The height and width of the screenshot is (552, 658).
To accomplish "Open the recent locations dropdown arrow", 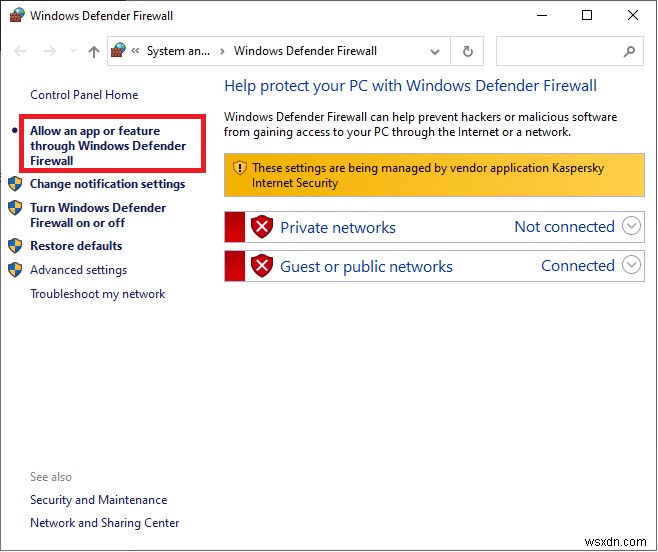I will click(x=73, y=51).
